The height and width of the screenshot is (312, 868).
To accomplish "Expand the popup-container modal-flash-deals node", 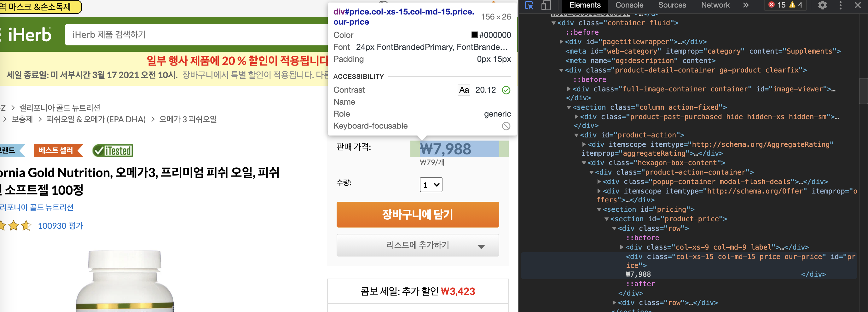I will pyautogui.click(x=599, y=182).
